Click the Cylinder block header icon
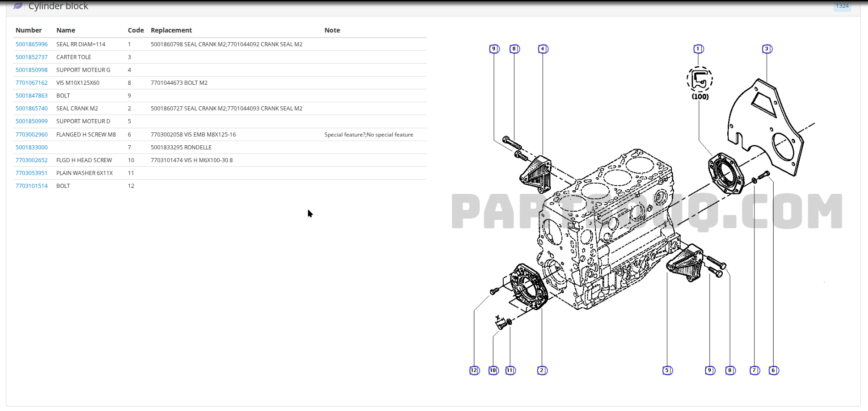This screenshot has width=868, height=411. click(x=18, y=6)
